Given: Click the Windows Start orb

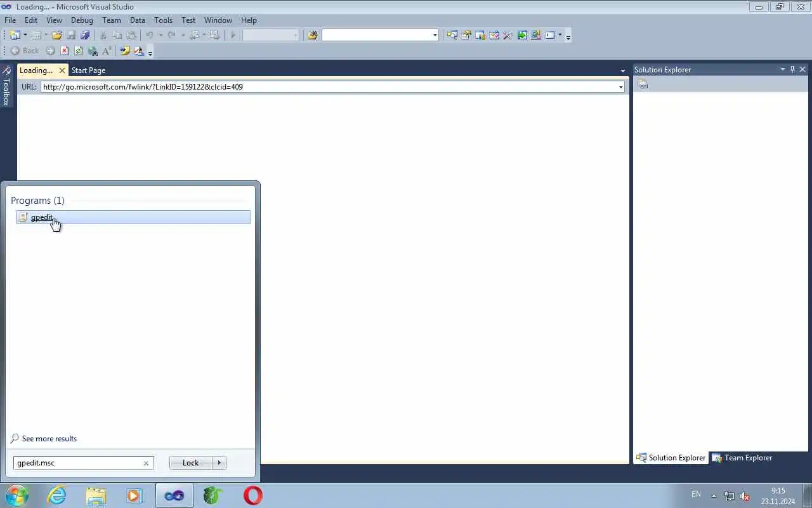Looking at the screenshot, I should 16,495.
